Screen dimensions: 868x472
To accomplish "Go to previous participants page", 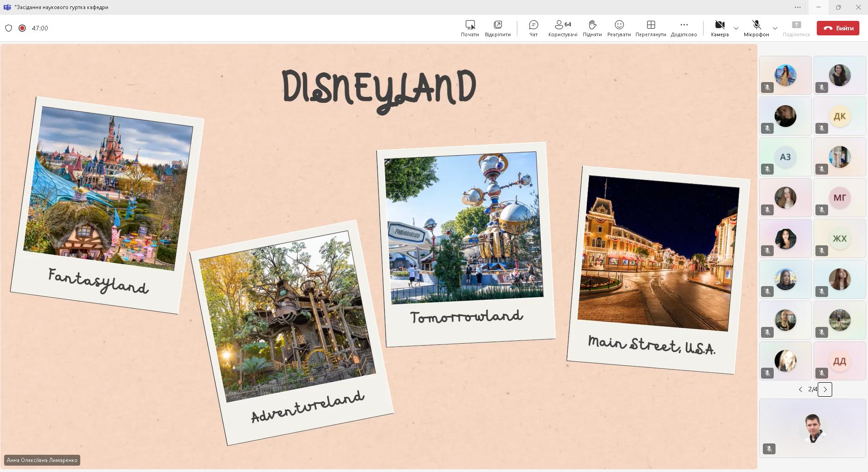I will (x=800, y=389).
